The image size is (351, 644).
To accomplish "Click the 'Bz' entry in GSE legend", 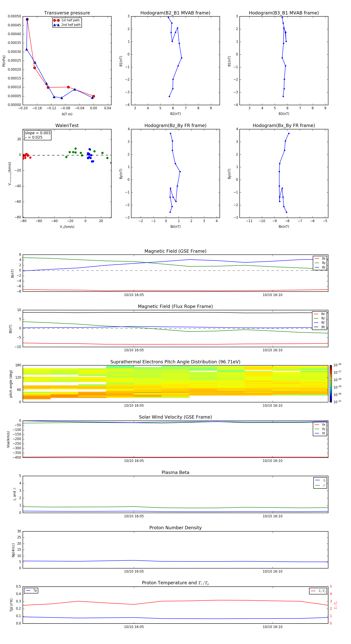I will (x=320, y=267).
